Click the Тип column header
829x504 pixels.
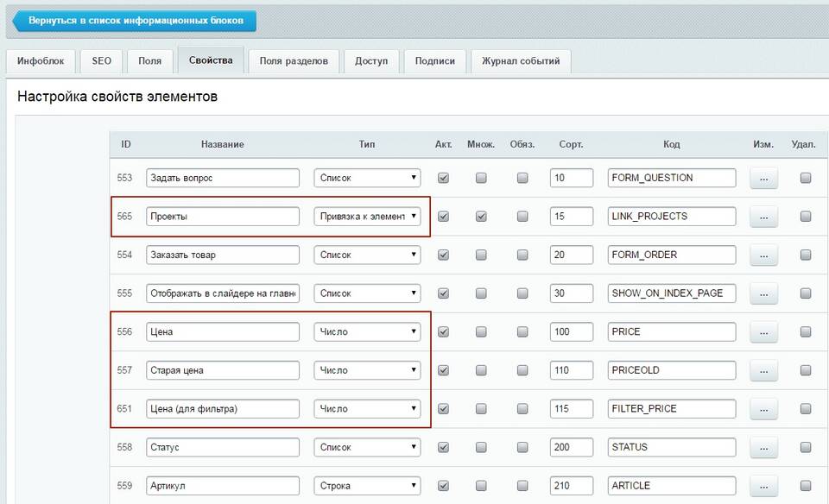click(x=367, y=145)
